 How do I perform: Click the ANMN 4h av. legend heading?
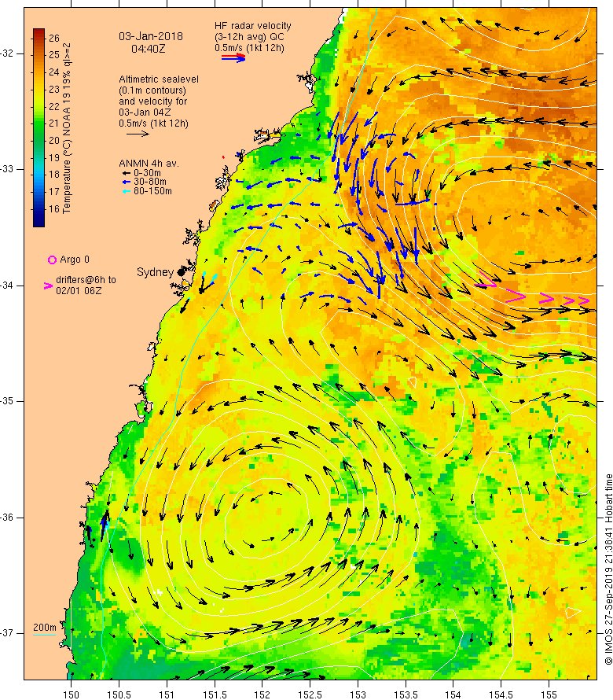(149, 164)
